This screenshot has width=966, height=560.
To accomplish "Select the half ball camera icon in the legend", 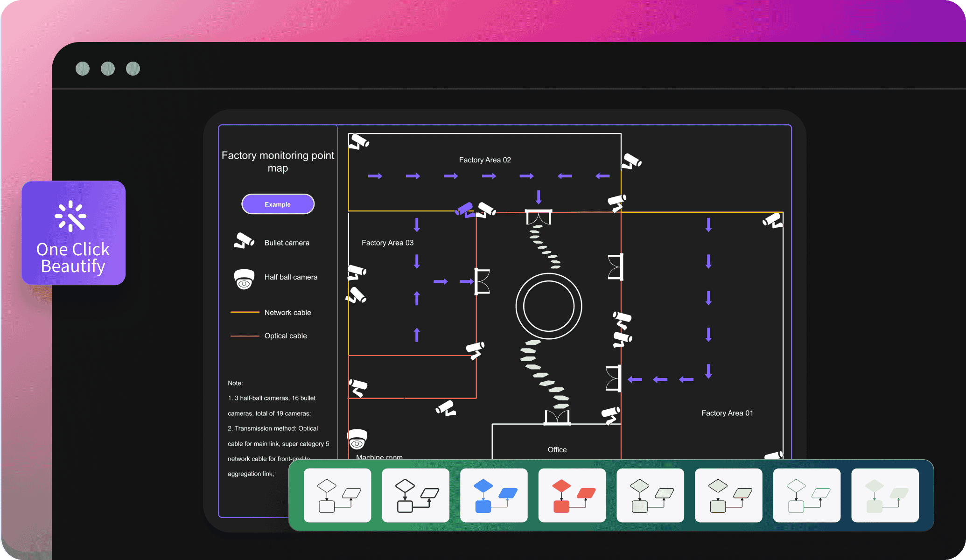I will click(244, 280).
